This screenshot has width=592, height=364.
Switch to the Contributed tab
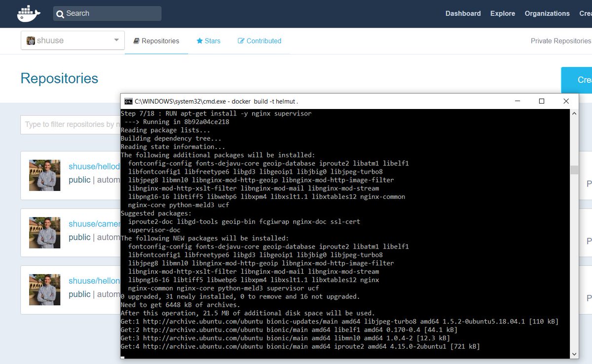click(x=259, y=41)
